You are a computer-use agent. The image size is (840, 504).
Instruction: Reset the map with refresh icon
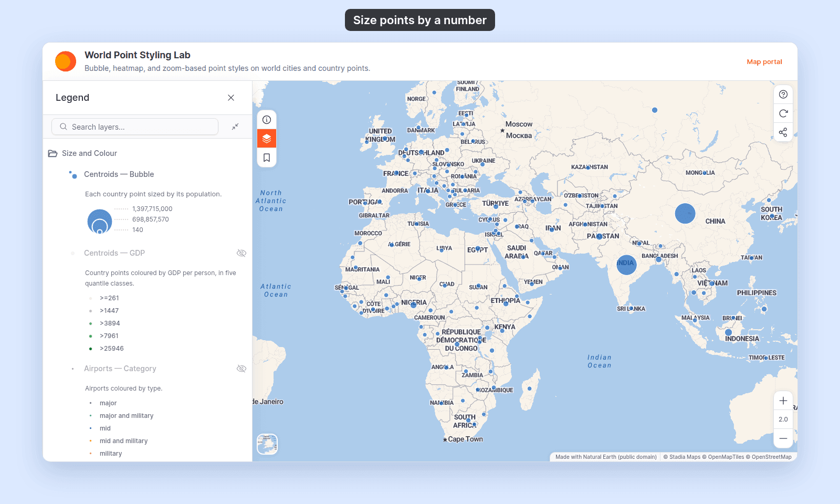[x=783, y=113]
